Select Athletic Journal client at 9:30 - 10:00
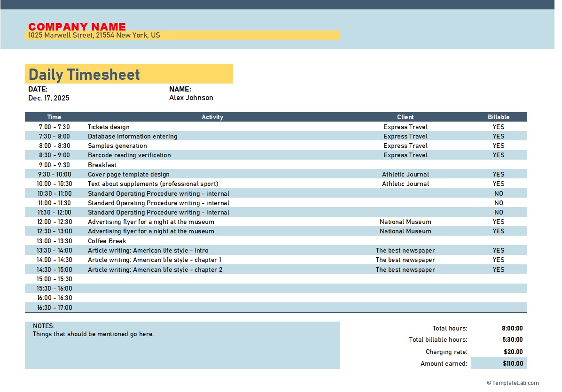 406,174
